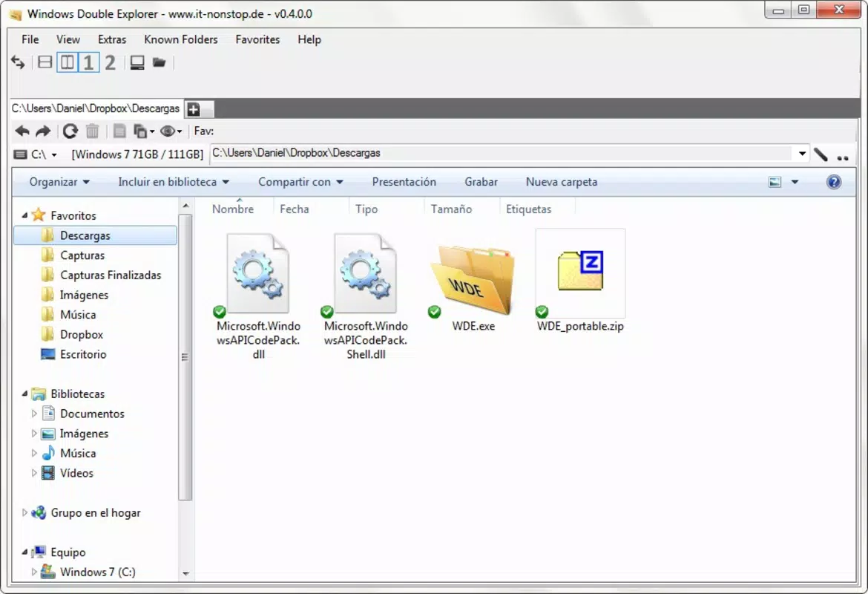868x594 pixels.
Task: Open the View menu
Action: (x=68, y=39)
